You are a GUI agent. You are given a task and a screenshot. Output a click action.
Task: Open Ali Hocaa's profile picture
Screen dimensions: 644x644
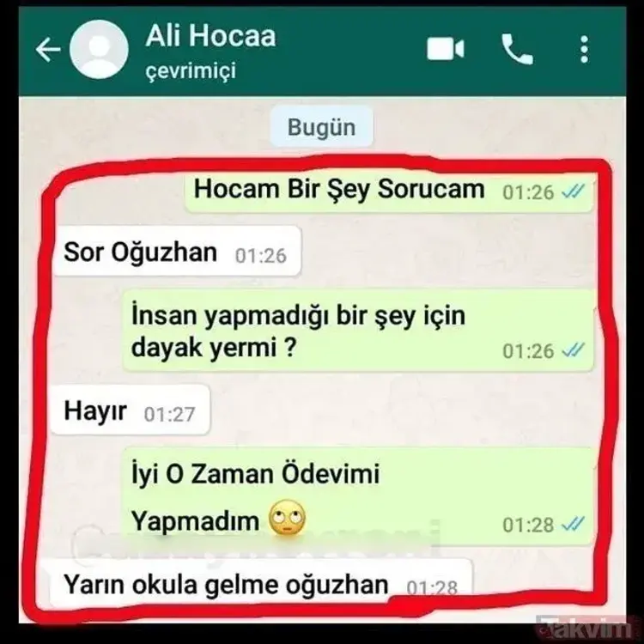click(99, 49)
